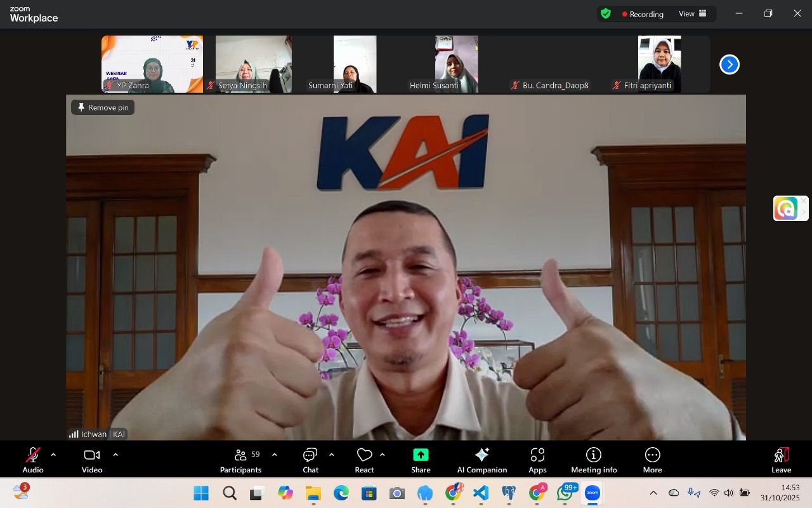Open the More options menu
The height and width of the screenshot is (508, 812).
[652, 460]
